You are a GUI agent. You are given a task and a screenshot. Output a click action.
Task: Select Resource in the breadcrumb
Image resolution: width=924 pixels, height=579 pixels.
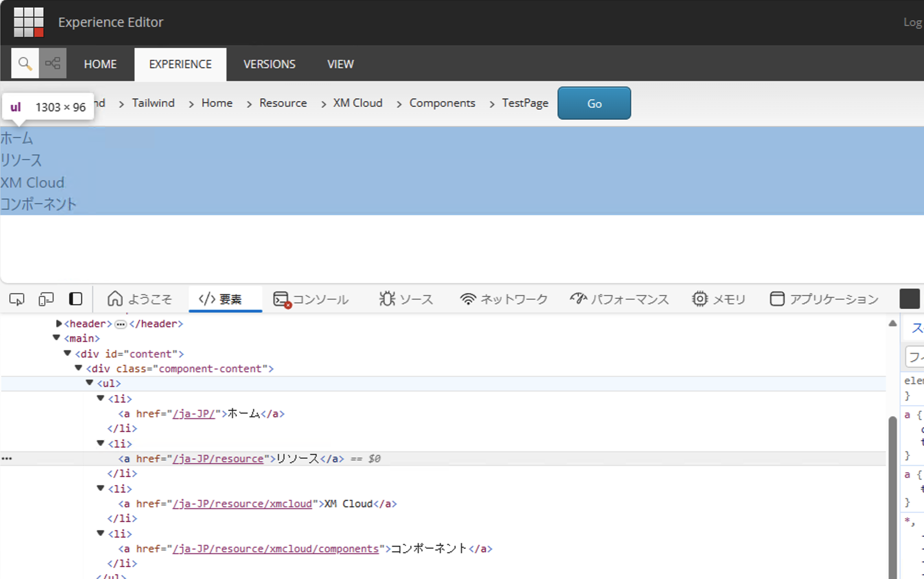pyautogui.click(x=283, y=103)
